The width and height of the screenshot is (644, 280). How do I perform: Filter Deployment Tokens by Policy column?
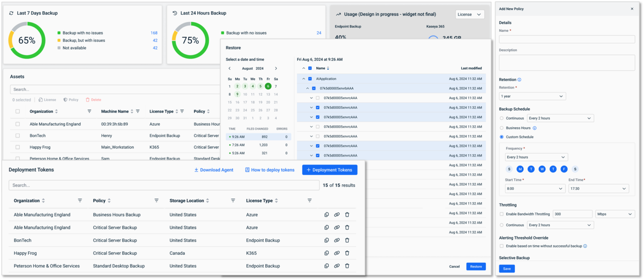(156, 200)
